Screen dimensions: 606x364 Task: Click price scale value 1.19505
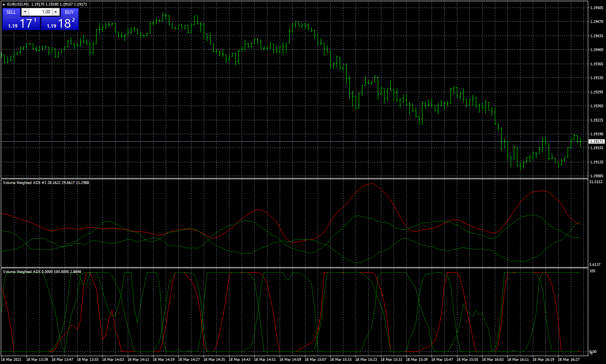tap(597, 8)
